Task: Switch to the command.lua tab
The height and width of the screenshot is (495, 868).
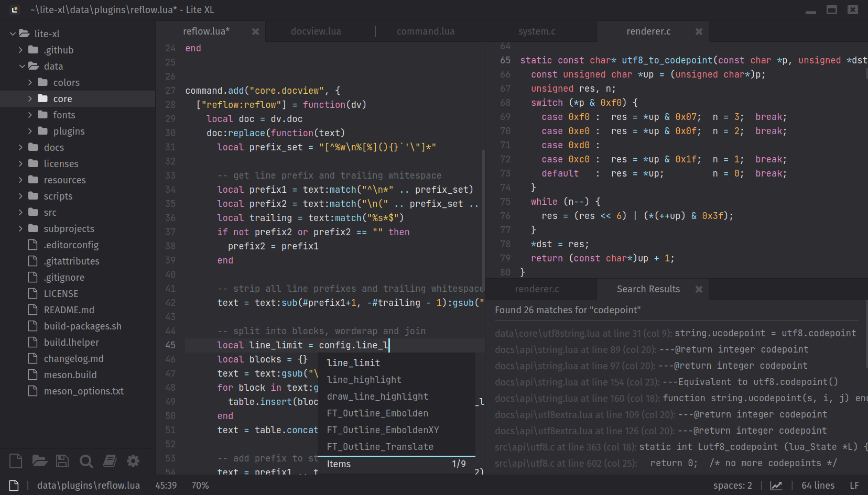Action: pyautogui.click(x=426, y=31)
